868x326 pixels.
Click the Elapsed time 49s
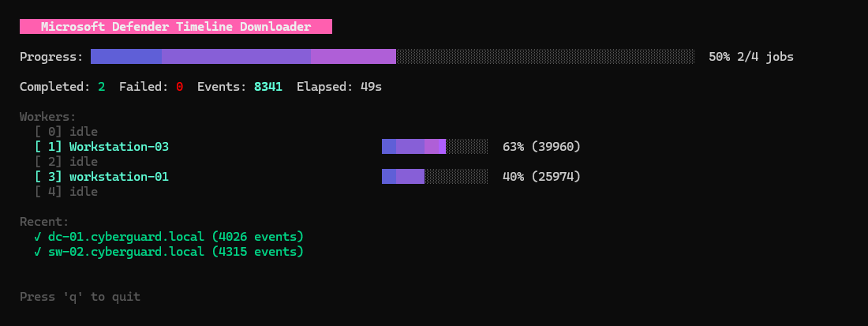click(371, 87)
